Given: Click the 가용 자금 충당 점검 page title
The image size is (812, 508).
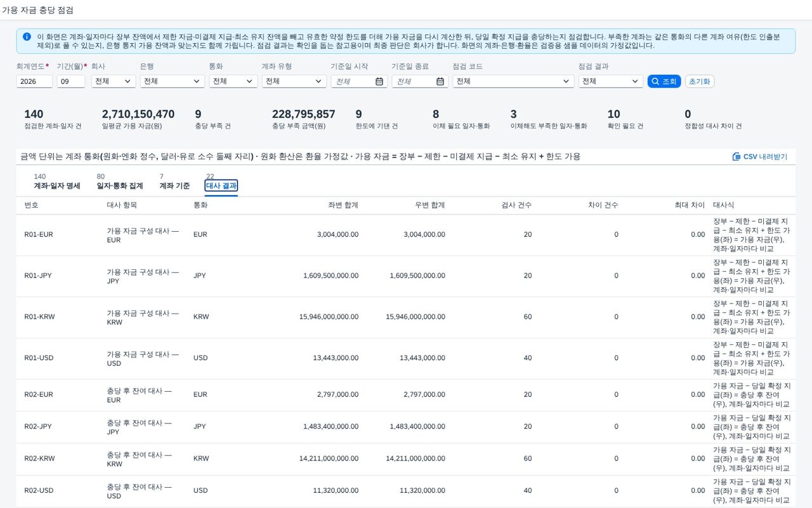Looking at the screenshot, I should pos(37,10).
